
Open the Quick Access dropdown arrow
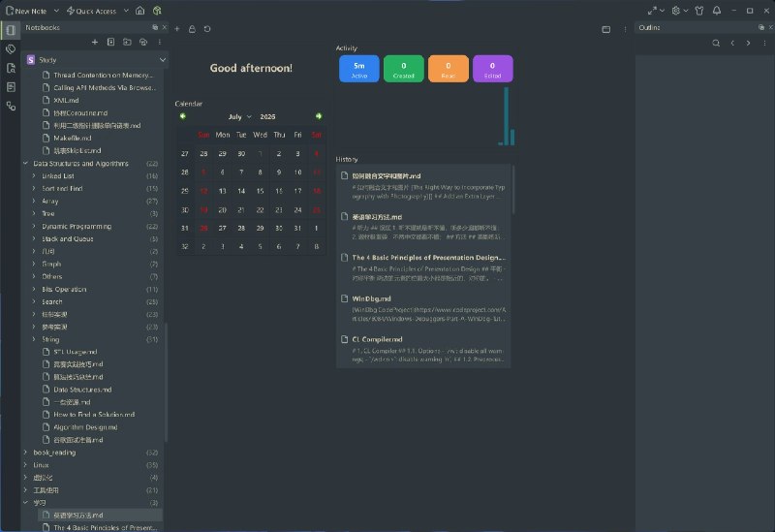(126, 11)
